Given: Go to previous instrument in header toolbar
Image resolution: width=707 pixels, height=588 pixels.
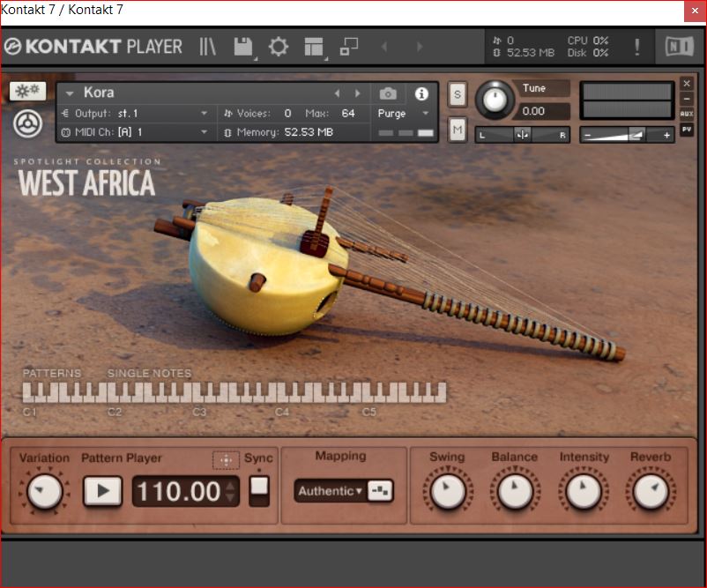Looking at the screenshot, I should (384, 47).
